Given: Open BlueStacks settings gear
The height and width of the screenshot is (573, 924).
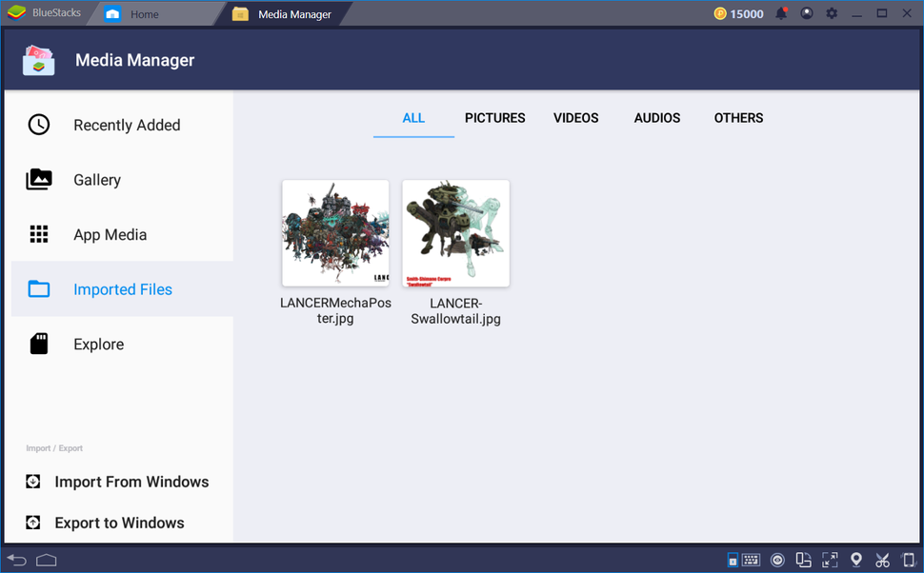Looking at the screenshot, I should pos(831,13).
